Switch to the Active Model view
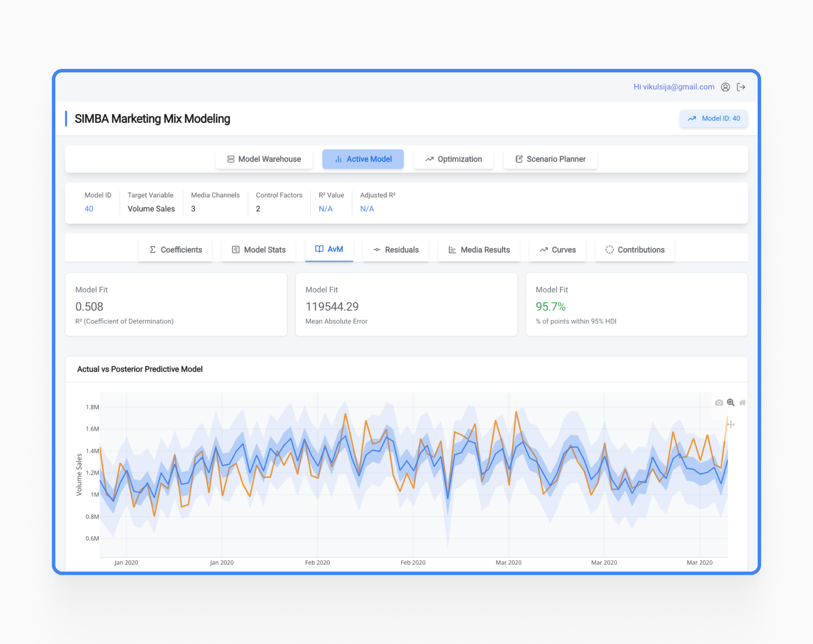This screenshot has height=644, width=813. click(363, 159)
